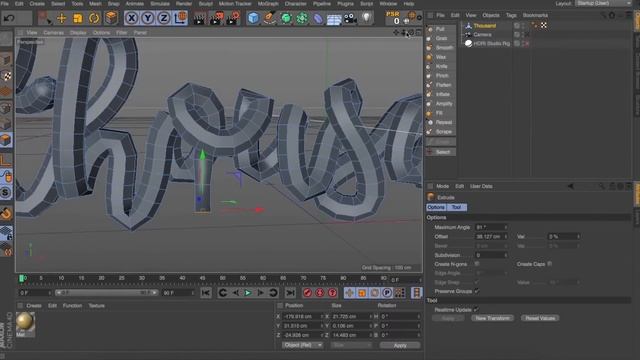Click the Camera object icon

[350, 18]
